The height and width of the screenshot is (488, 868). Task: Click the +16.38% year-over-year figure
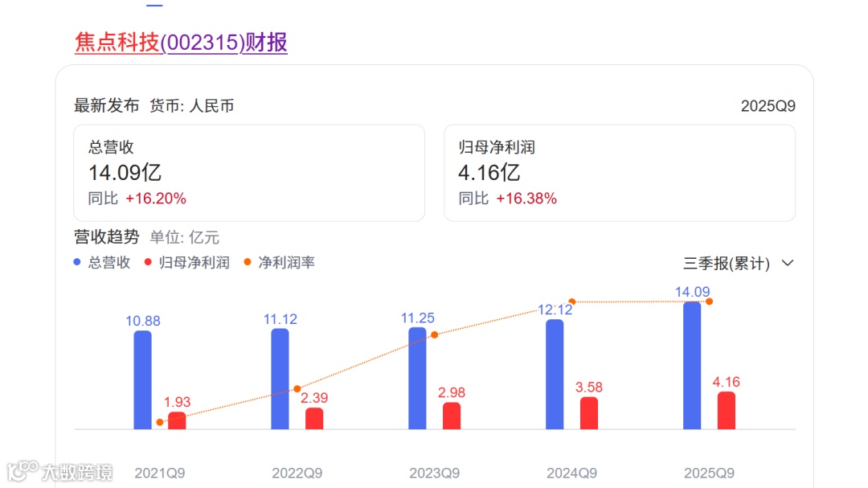526,199
